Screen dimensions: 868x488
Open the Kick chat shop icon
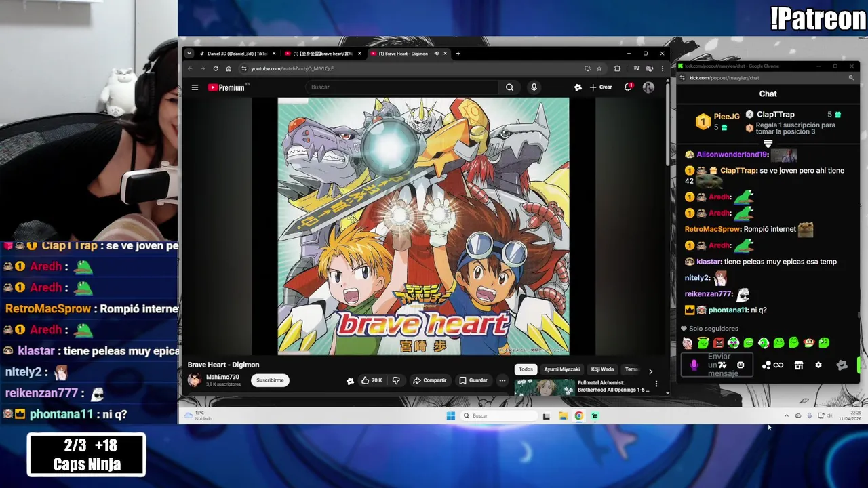click(799, 365)
